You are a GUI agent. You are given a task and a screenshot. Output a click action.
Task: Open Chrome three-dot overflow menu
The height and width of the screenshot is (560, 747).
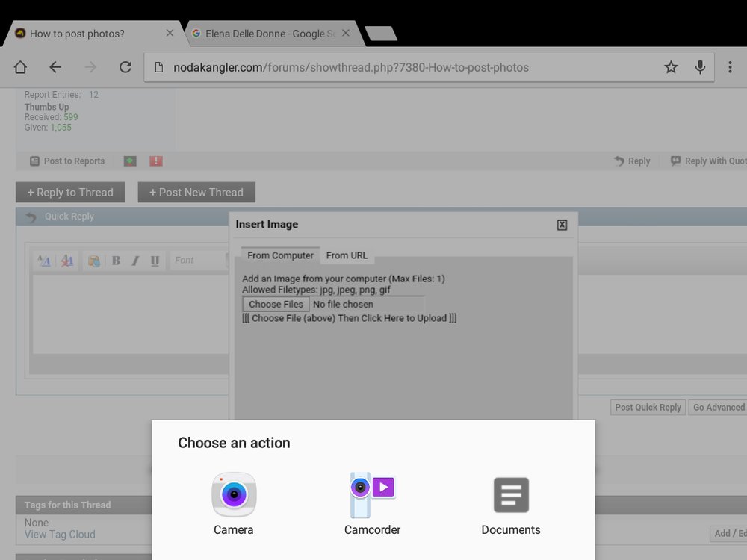pyautogui.click(x=730, y=67)
